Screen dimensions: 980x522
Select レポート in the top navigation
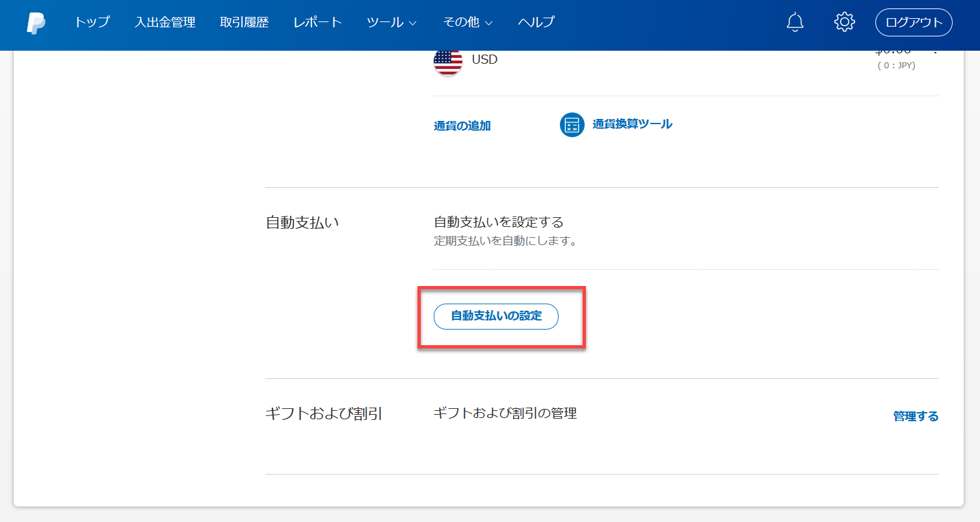click(x=317, y=23)
